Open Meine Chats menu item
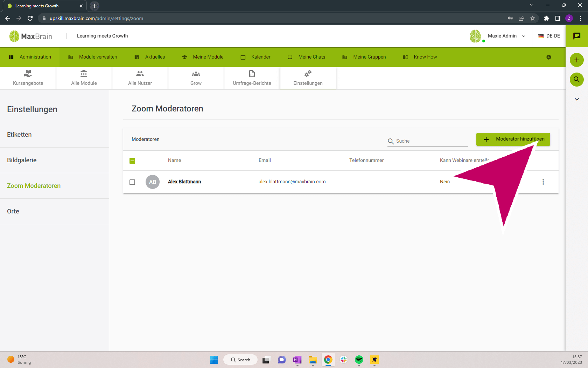 (x=306, y=57)
